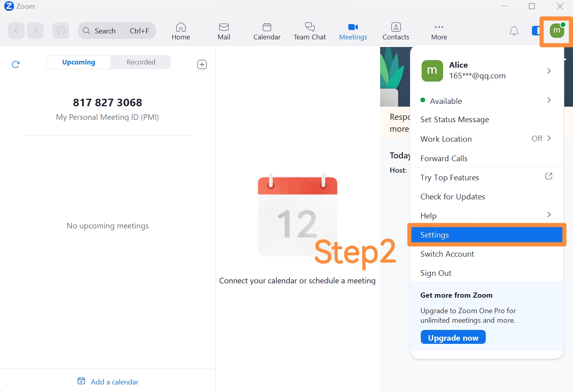This screenshot has height=392, width=573.
Task: Click the Zoom logo in title bar
Action: click(x=9, y=6)
